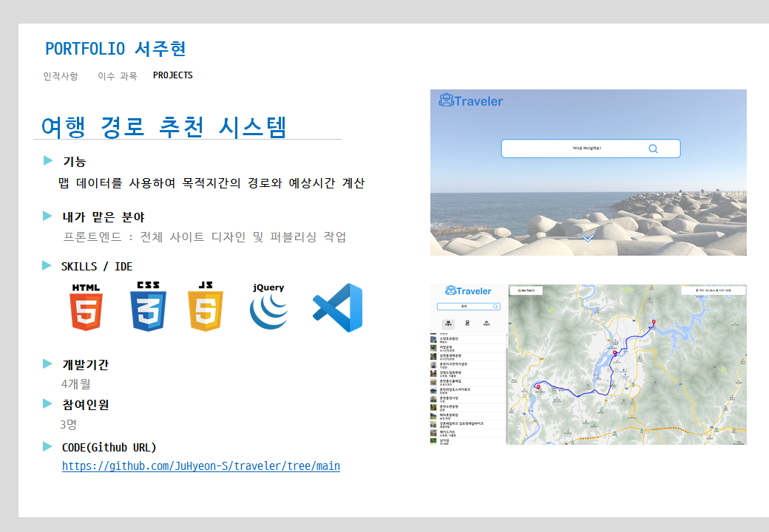The width and height of the screenshot is (769, 532).
Task: Click the My Trip button on the map
Action: coord(526,290)
